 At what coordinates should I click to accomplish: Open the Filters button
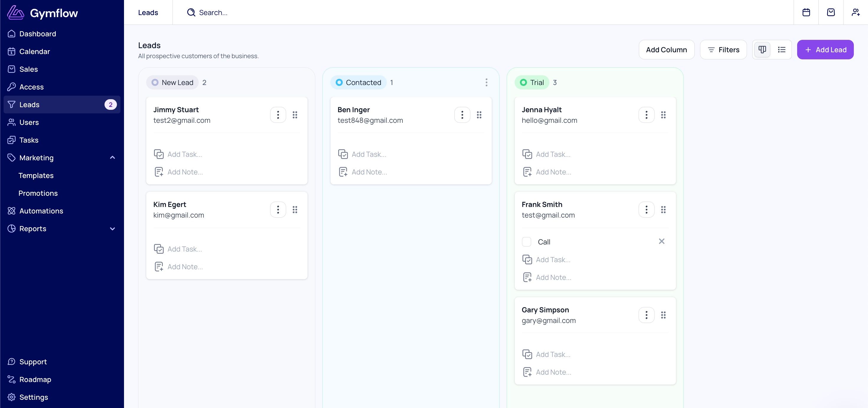(723, 50)
